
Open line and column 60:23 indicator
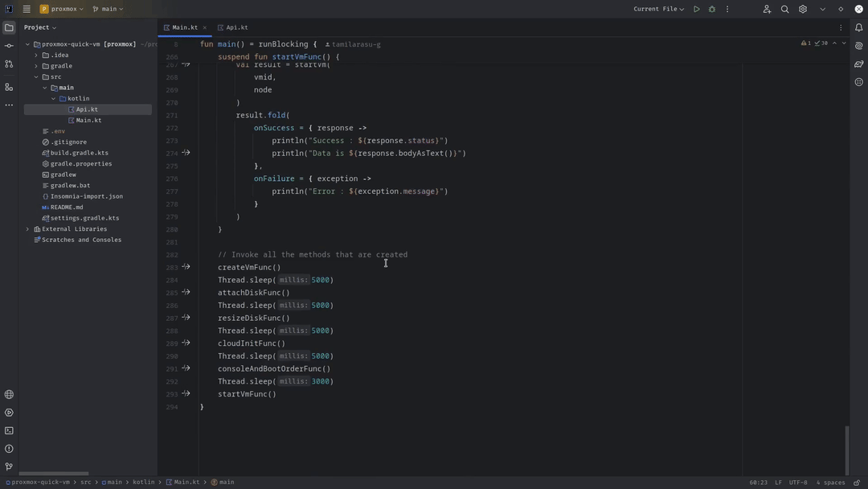tap(759, 483)
